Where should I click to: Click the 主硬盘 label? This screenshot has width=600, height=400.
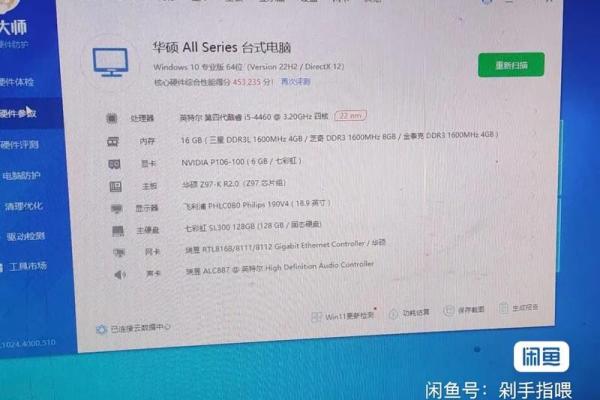tap(148, 230)
